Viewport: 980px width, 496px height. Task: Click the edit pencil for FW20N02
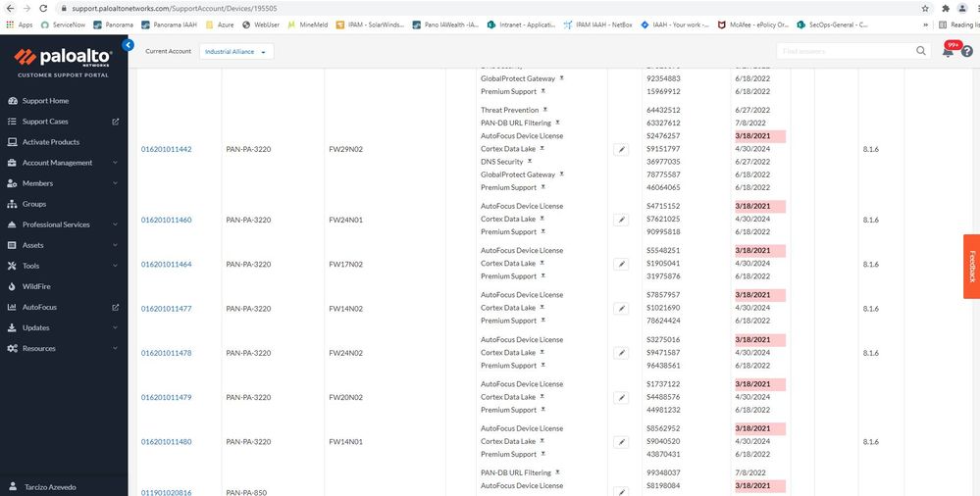(x=621, y=397)
